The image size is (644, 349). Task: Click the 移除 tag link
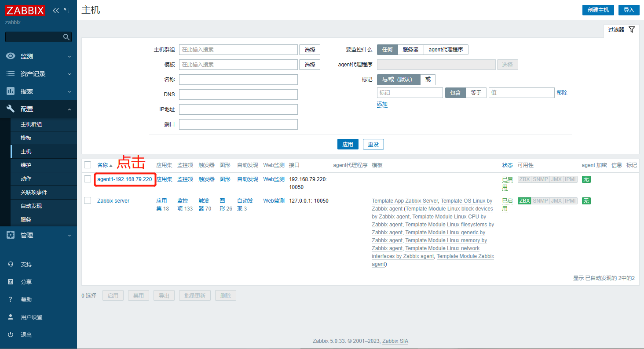click(x=562, y=93)
